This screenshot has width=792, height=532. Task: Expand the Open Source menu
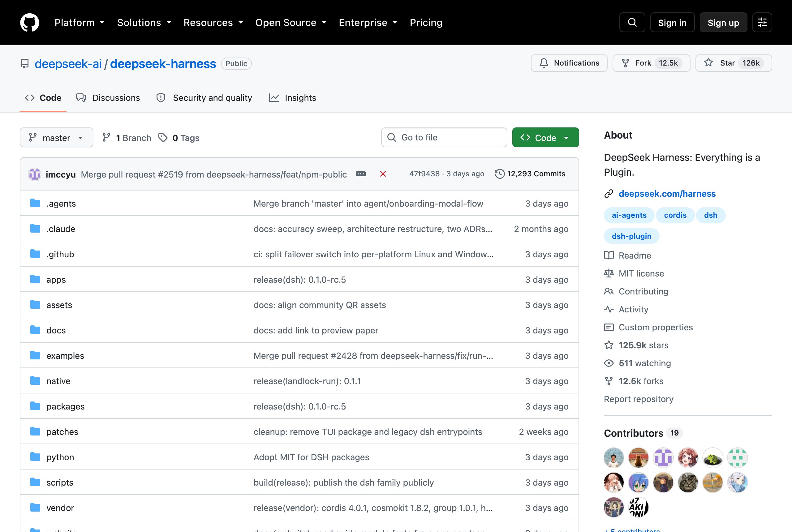click(291, 22)
